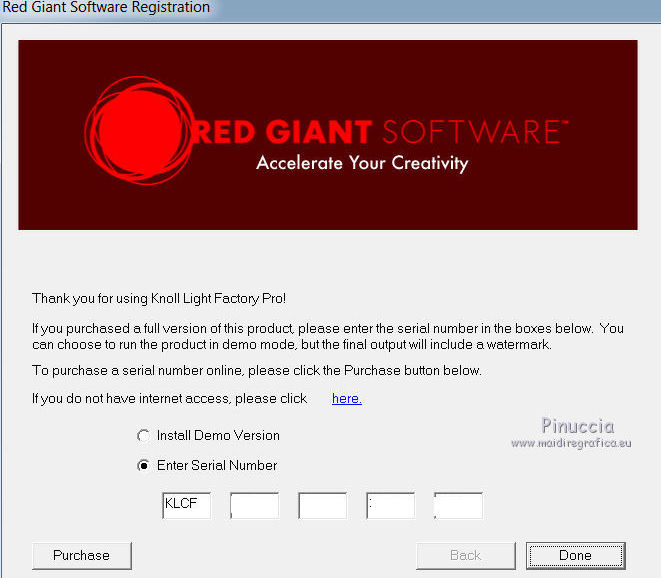Click the Red Giant Software banner image

pyautogui.click(x=328, y=135)
